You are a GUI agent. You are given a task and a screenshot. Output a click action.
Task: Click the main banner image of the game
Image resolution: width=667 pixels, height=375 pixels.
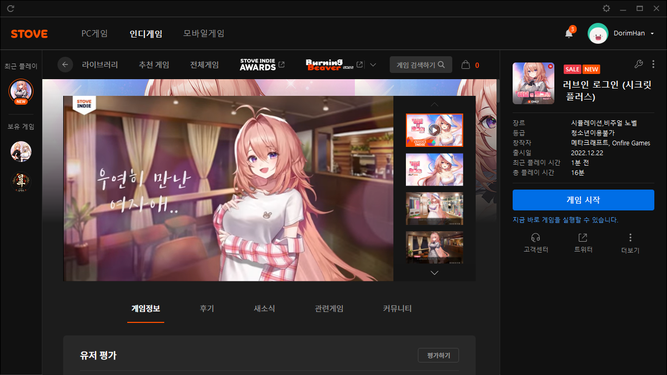coord(228,188)
